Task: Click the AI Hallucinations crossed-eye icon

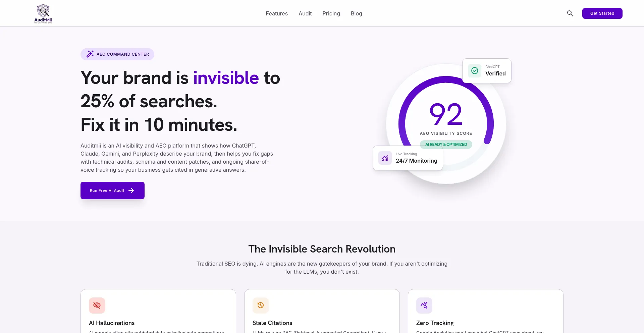Action: [97, 305]
